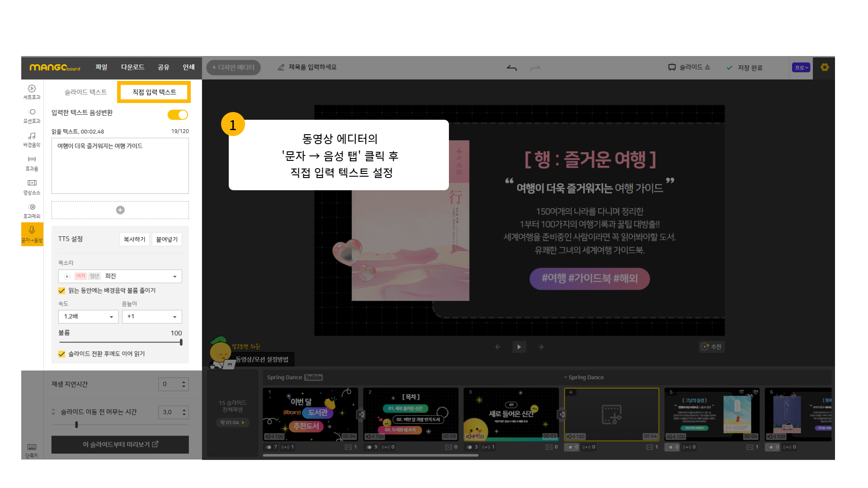Adjust the slide dwell time slider
This screenshot has height=488, width=868.
point(120,425)
